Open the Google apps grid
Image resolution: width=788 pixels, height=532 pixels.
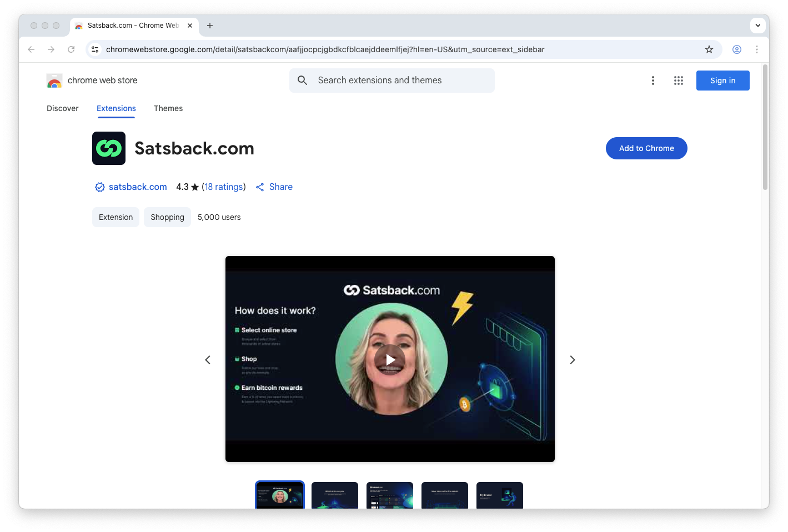click(679, 81)
